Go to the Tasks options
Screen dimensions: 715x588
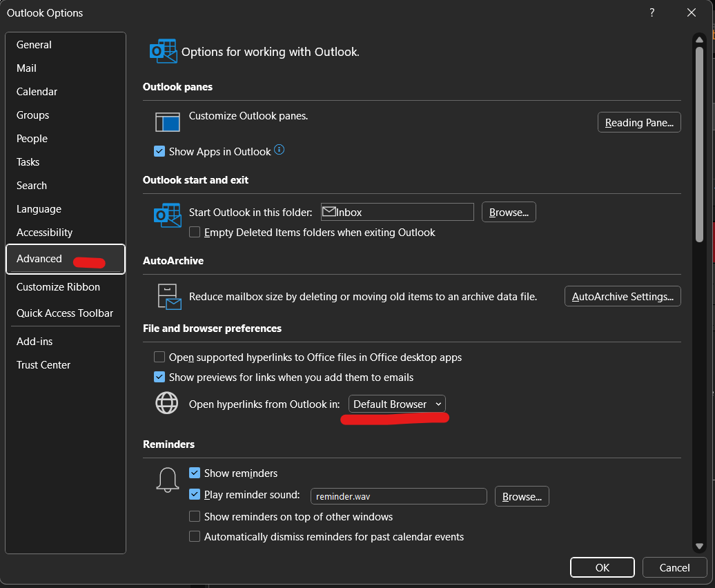click(x=65, y=161)
